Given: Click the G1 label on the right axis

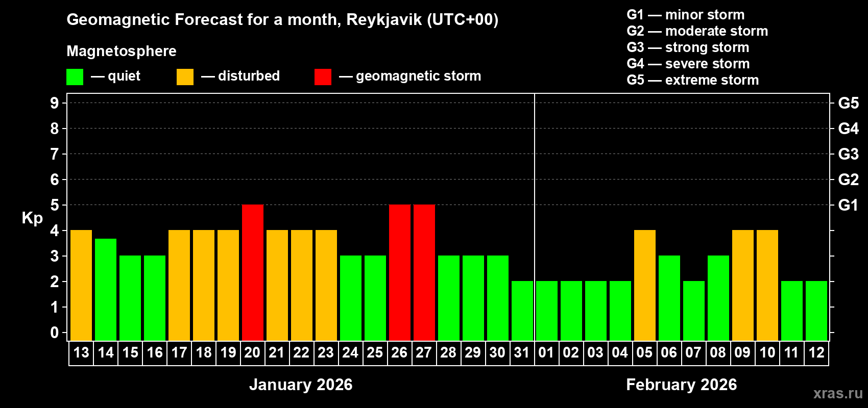Looking at the screenshot, I should click(848, 205).
